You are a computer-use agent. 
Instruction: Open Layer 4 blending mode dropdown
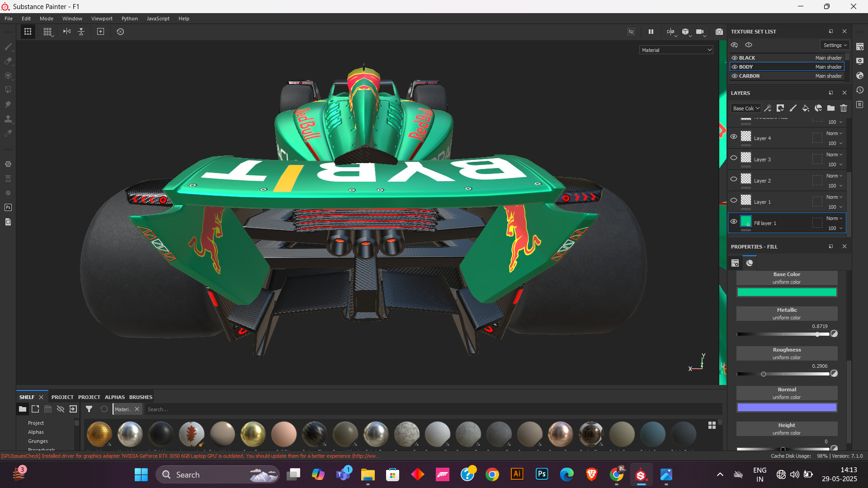tap(834, 133)
